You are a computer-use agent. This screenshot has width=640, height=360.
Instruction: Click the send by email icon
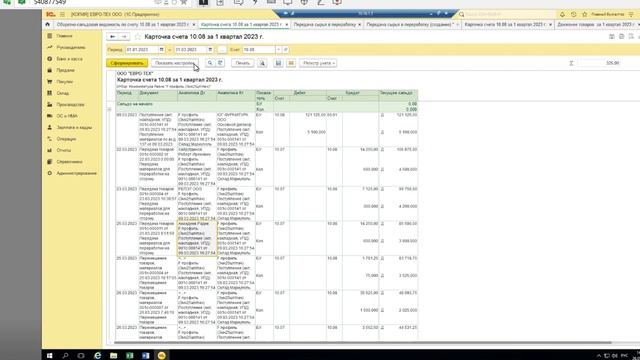(x=291, y=63)
